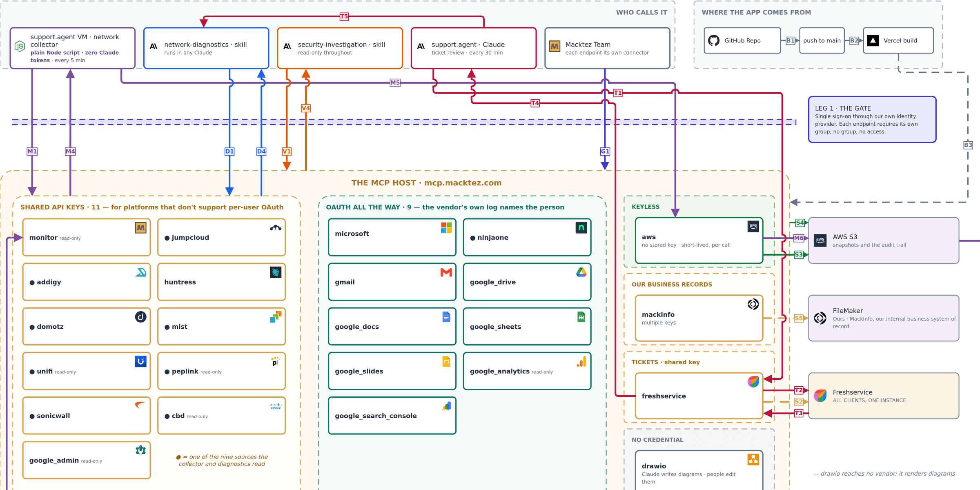Select the LEG 1 THE GATE note box
The image size is (980, 490).
point(872,120)
